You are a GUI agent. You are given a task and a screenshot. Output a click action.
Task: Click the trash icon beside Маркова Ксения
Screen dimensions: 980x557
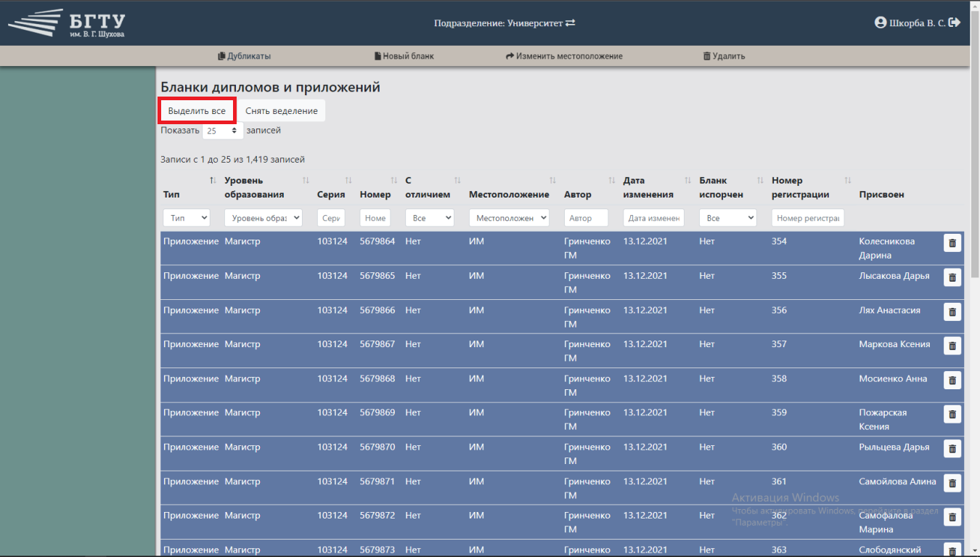tap(952, 346)
